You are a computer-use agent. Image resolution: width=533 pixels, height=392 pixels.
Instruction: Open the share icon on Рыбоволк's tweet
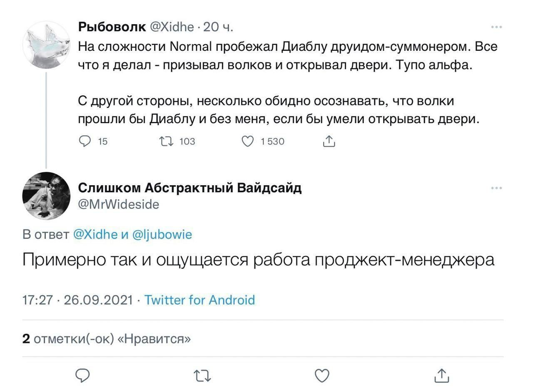click(x=329, y=141)
